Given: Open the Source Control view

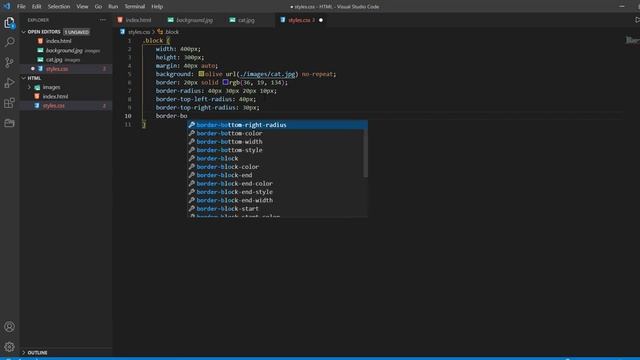Looking at the screenshot, I should (x=9, y=62).
